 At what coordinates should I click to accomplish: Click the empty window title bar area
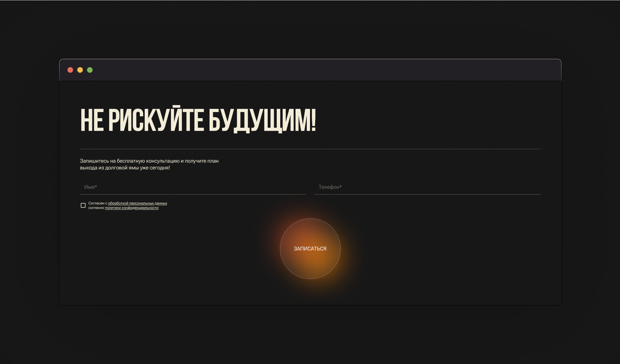[310, 70]
